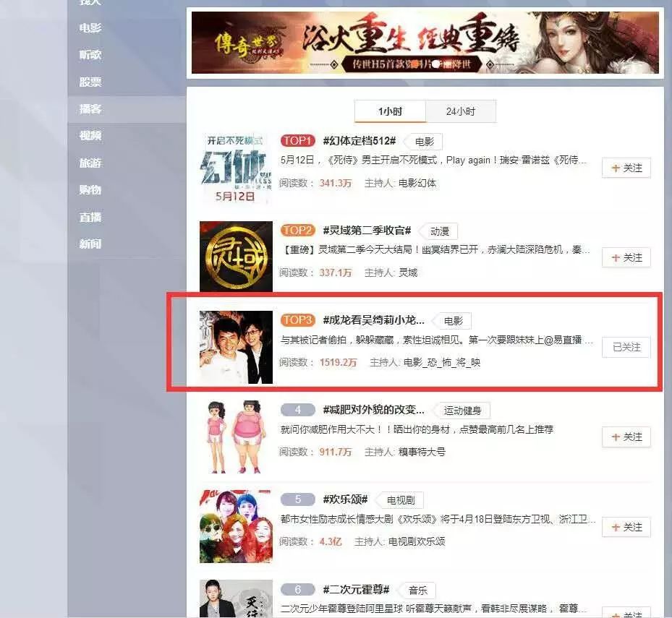Click the 欢乐颂 poster thumbnail
Screen dimensions: 672x618
tap(236, 526)
